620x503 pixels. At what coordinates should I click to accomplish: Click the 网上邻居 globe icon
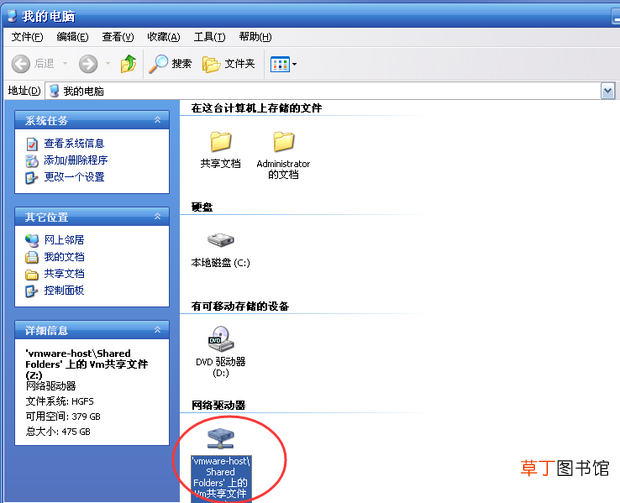[32, 240]
